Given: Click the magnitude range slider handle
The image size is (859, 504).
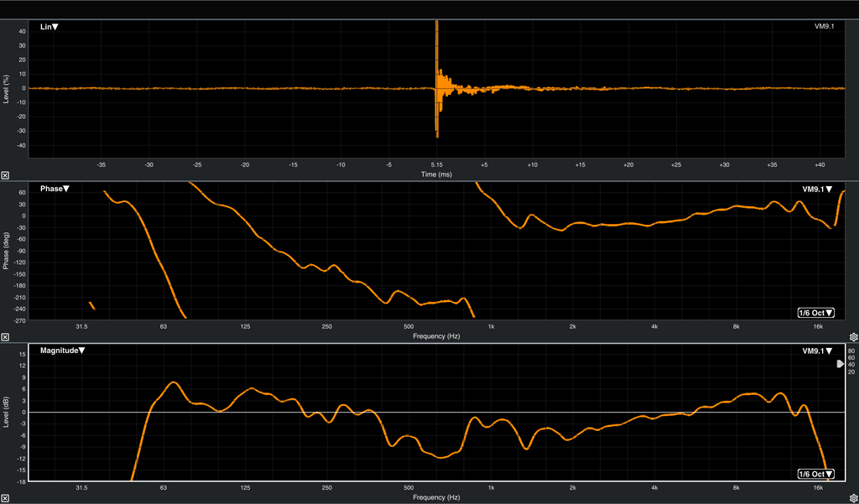Looking at the screenshot, I should (x=841, y=364).
